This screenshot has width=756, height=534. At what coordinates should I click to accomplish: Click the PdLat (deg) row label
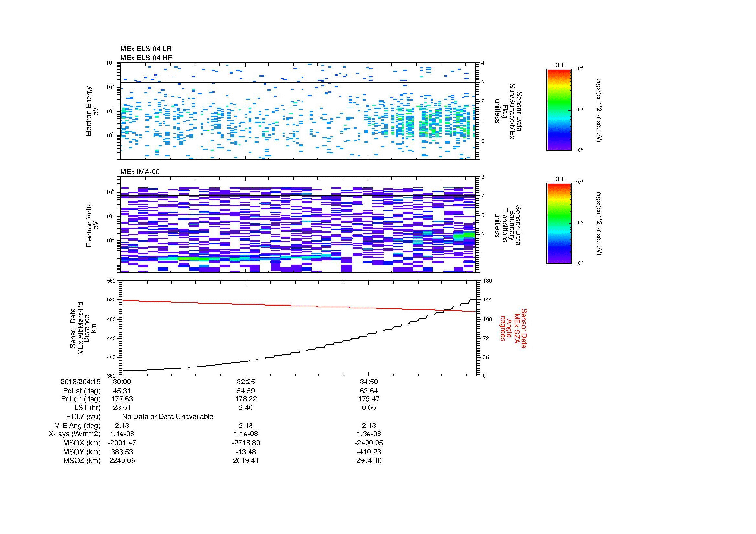point(82,391)
